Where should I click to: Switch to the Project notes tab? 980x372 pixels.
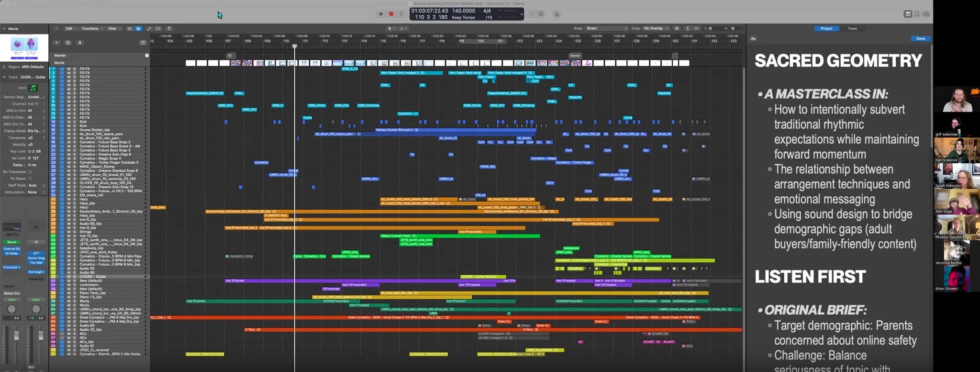click(x=826, y=29)
